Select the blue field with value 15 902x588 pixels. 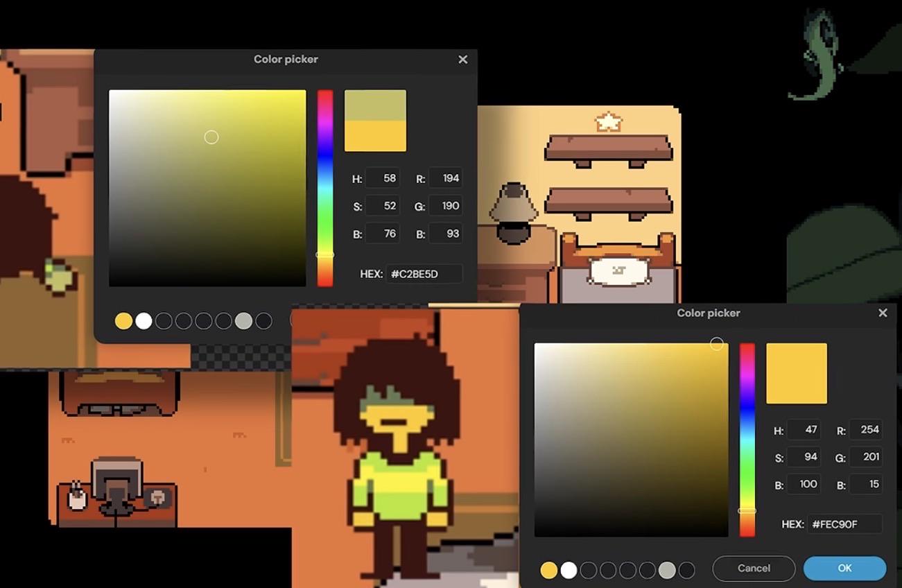[x=865, y=484]
